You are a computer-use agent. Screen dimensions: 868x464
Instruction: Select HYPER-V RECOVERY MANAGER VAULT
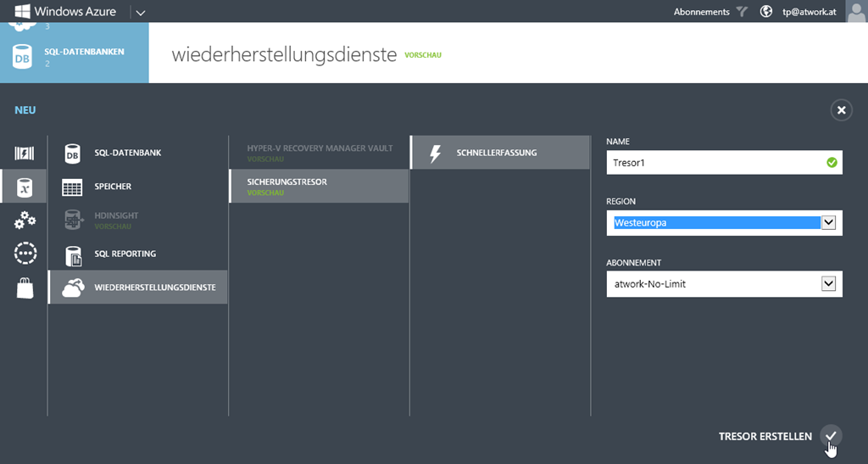[x=320, y=153]
